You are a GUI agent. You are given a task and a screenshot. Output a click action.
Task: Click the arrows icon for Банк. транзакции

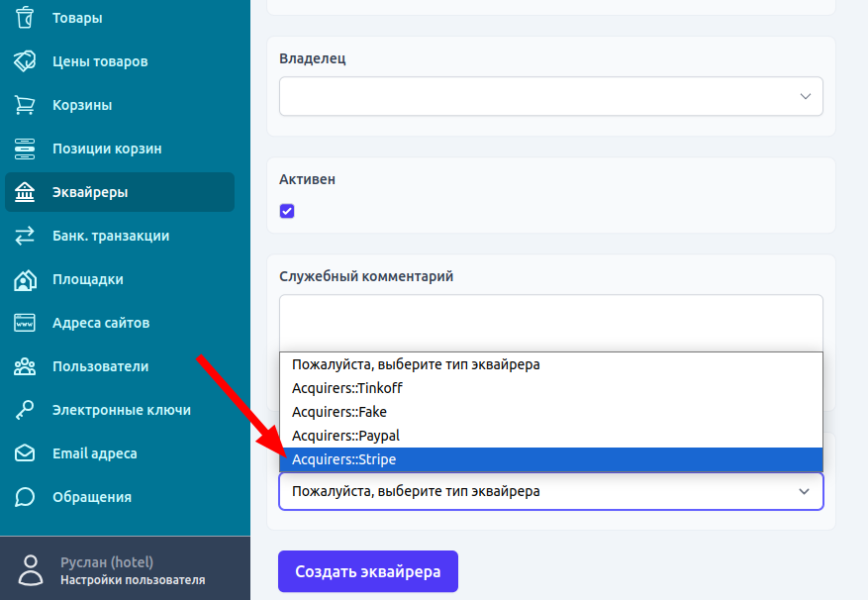25,236
